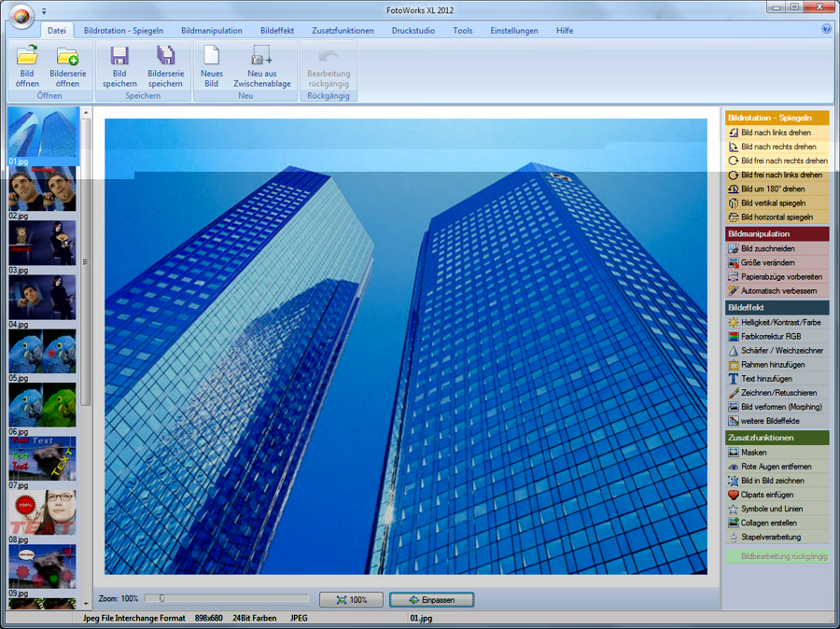
Task: Add text using Text hinzufügen
Action: pos(765,379)
